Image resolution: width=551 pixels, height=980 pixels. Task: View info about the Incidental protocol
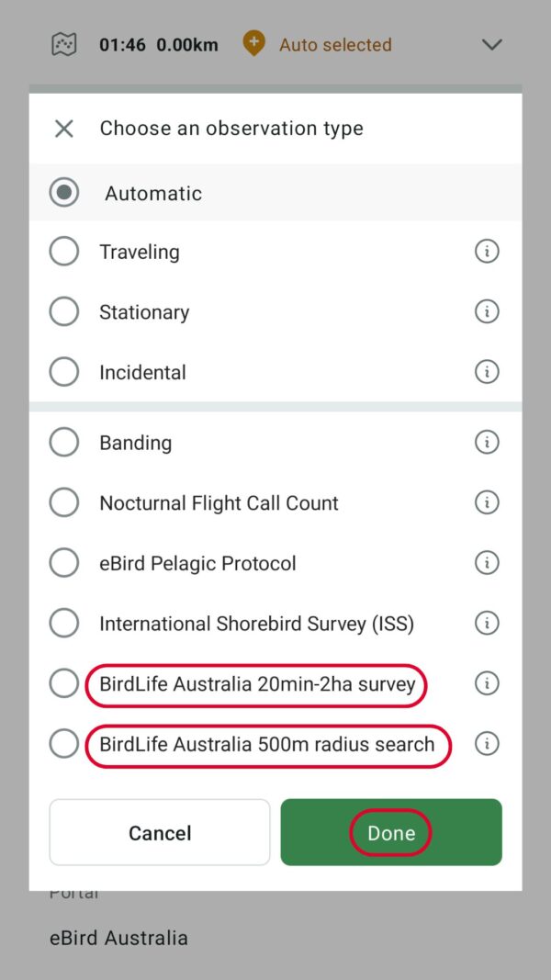click(488, 372)
